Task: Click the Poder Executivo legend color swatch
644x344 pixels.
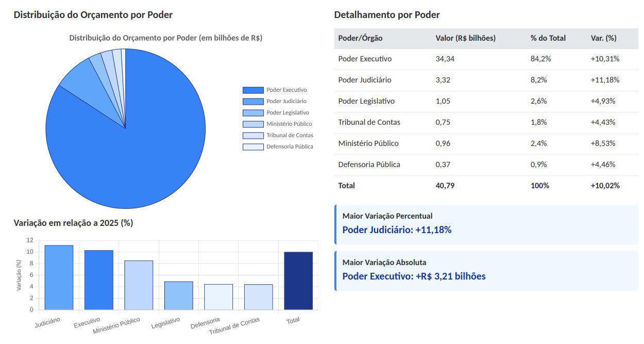Action: click(252, 90)
